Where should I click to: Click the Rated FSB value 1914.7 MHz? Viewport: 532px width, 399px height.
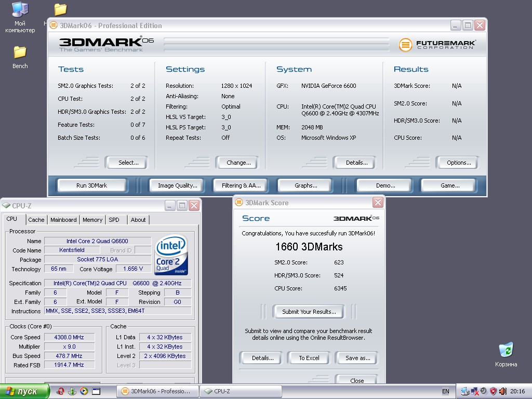click(69, 365)
